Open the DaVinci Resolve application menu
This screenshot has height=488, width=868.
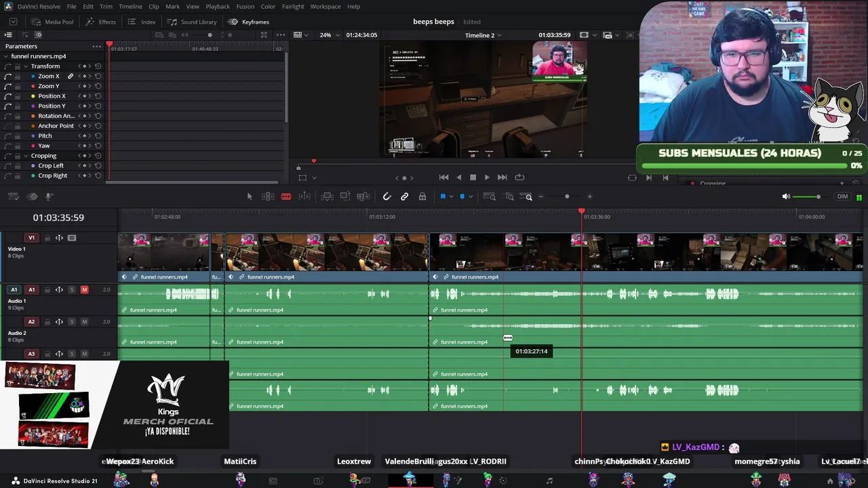click(39, 6)
